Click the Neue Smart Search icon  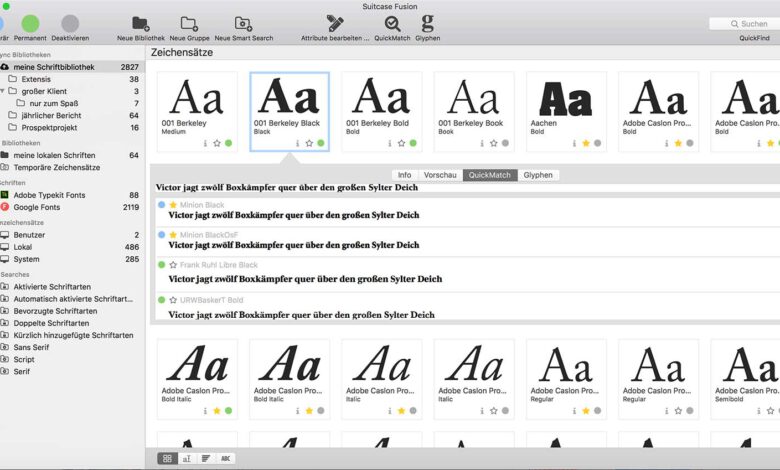(243, 24)
